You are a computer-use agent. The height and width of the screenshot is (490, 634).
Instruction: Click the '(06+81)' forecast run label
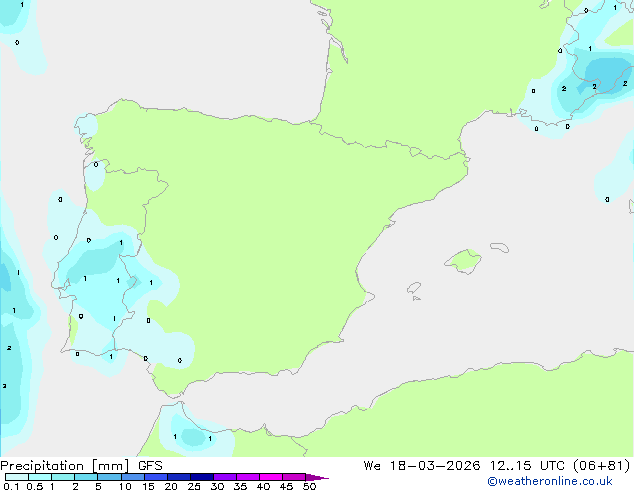[x=602, y=466]
